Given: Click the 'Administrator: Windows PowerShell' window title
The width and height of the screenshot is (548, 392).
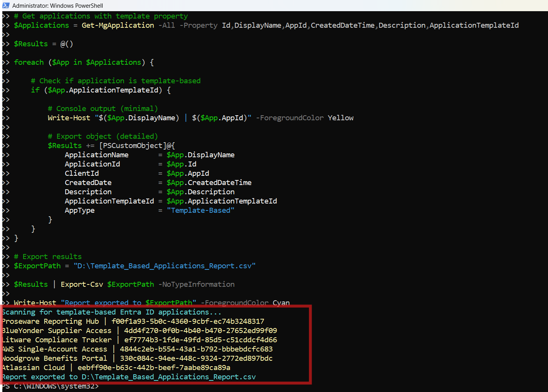Looking at the screenshot, I should tap(57, 6).
